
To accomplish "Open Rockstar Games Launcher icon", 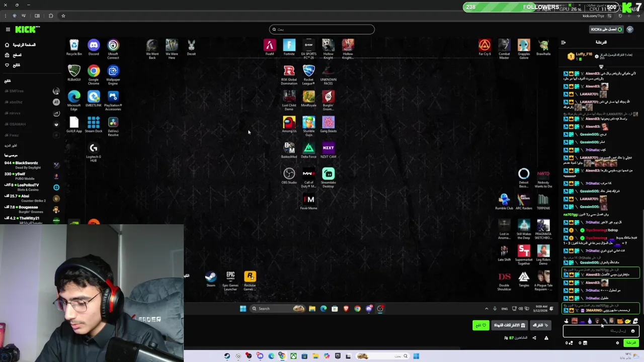I will 250,281.
